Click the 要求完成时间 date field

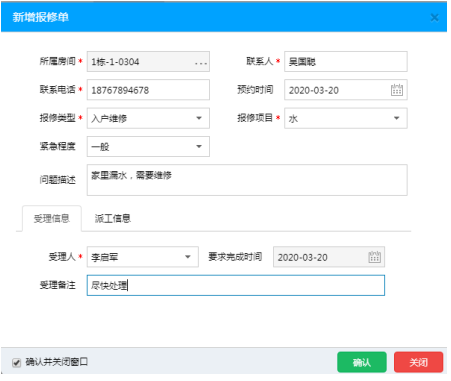tap(329, 257)
